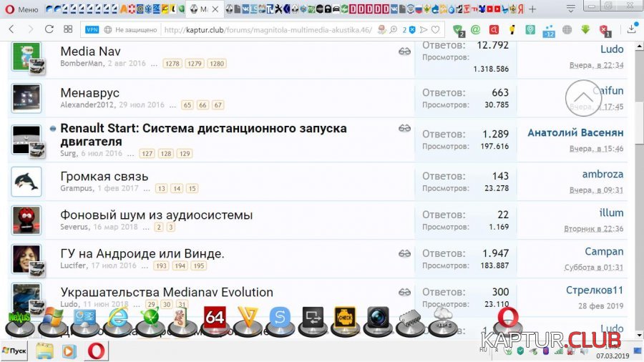The width and height of the screenshot is (644, 362).
Task: Click the watched glasses icon on Renault Start
Action: coord(404,129)
